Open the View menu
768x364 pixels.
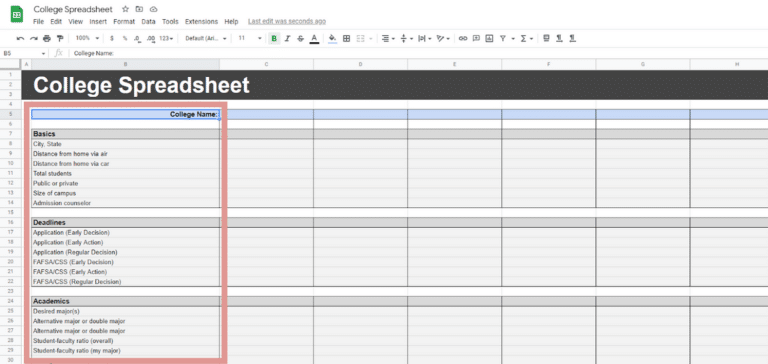[75, 22]
